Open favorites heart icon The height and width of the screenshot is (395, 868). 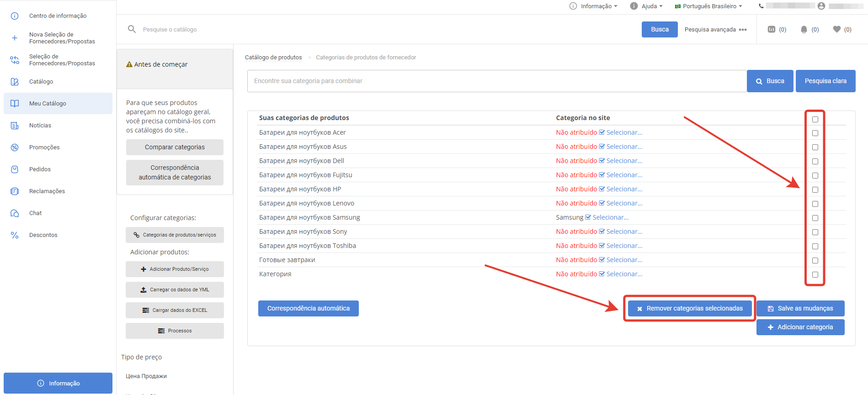coord(837,29)
